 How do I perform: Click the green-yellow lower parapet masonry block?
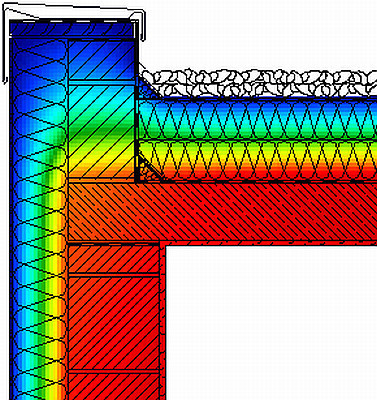click(x=102, y=131)
